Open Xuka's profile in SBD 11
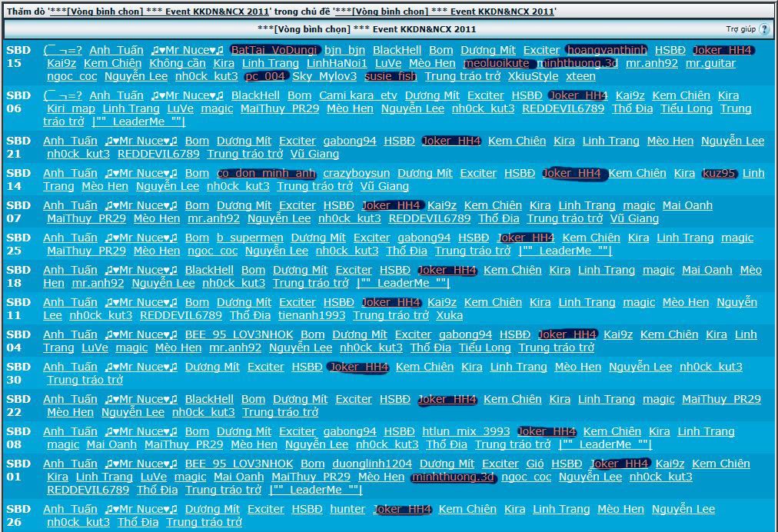This screenshot has height=532, width=778. pyautogui.click(x=449, y=315)
